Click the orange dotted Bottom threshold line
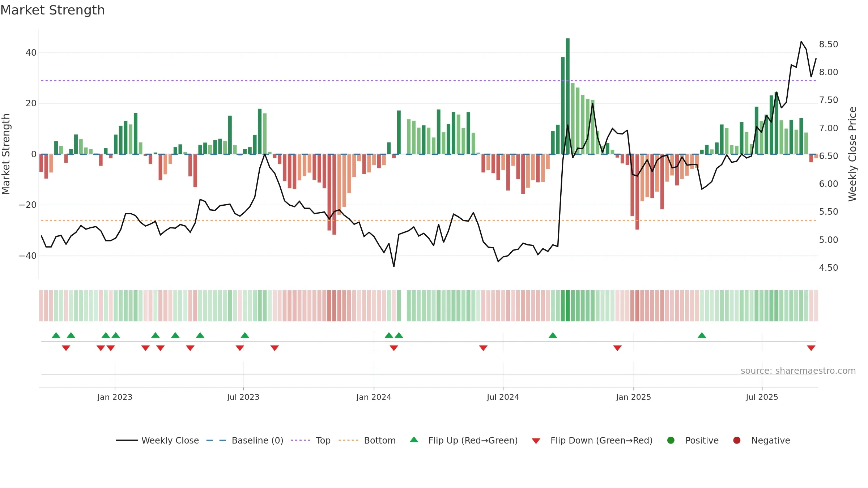This screenshot has width=868, height=488. coord(429,220)
